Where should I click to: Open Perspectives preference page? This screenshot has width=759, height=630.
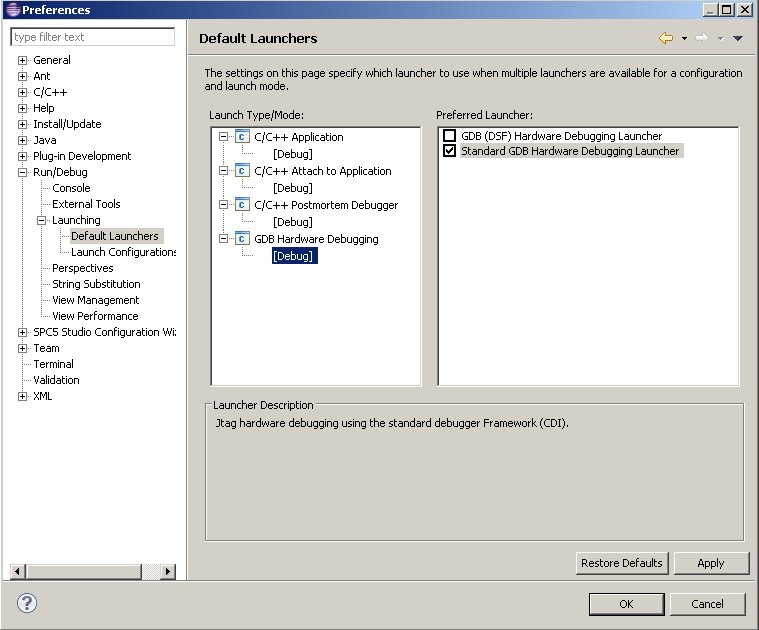click(x=83, y=268)
